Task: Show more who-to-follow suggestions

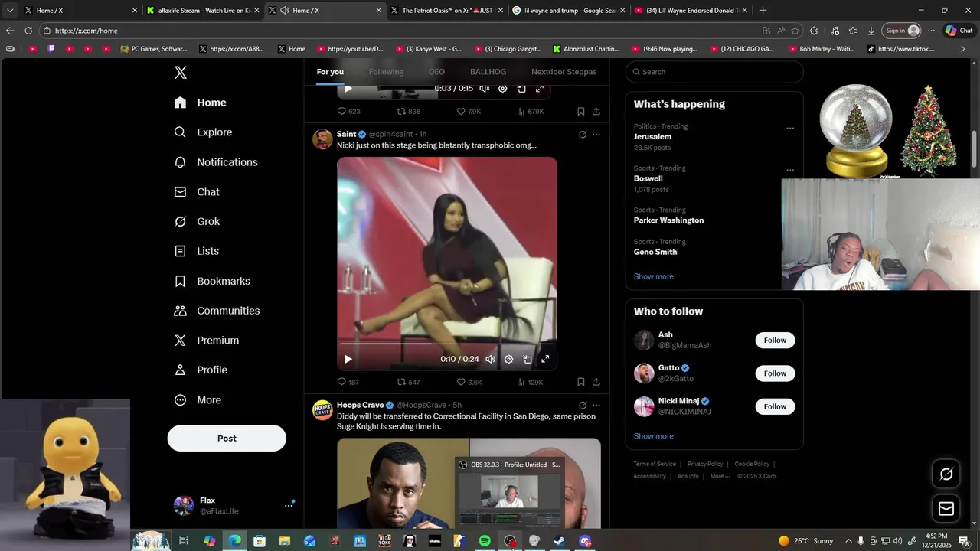Action: click(x=654, y=436)
